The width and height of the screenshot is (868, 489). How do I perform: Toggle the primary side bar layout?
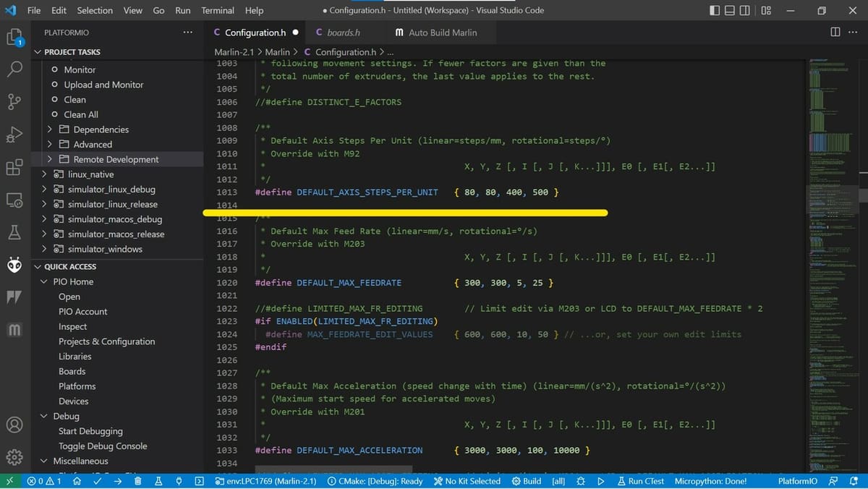coord(715,11)
